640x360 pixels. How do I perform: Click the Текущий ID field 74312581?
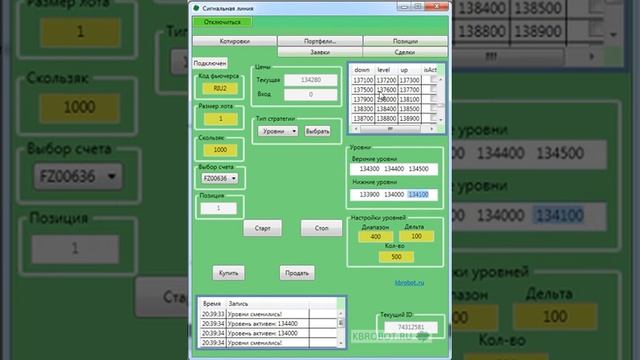pos(411,327)
